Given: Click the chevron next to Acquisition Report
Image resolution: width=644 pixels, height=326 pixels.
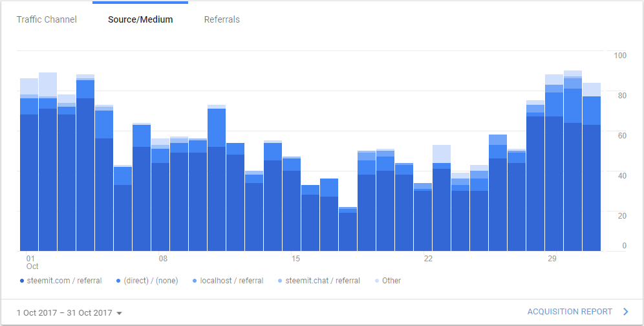Looking at the screenshot, I should click(x=625, y=312).
